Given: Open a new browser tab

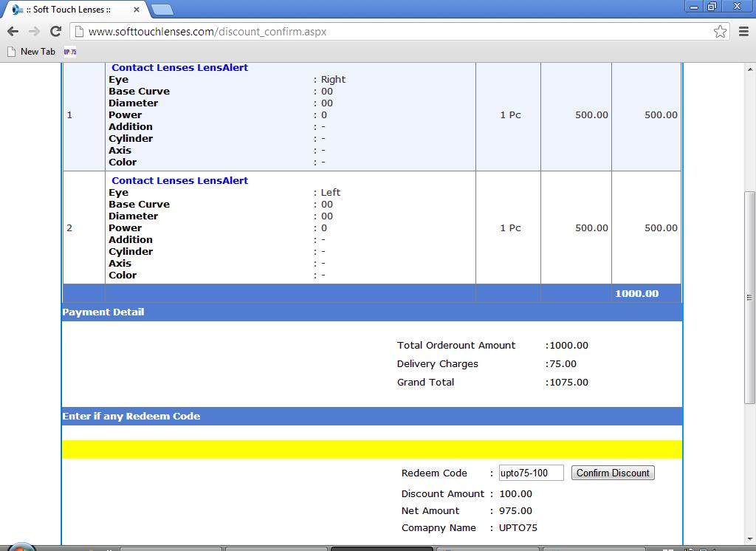Looking at the screenshot, I should point(162,10).
